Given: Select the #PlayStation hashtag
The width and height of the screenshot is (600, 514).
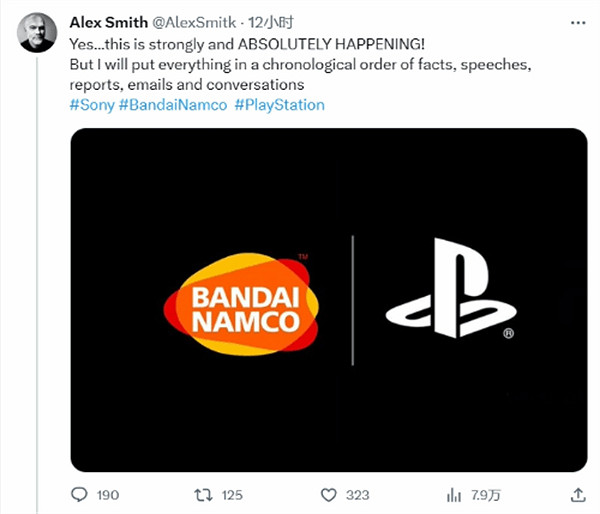Looking at the screenshot, I should tap(279, 104).
